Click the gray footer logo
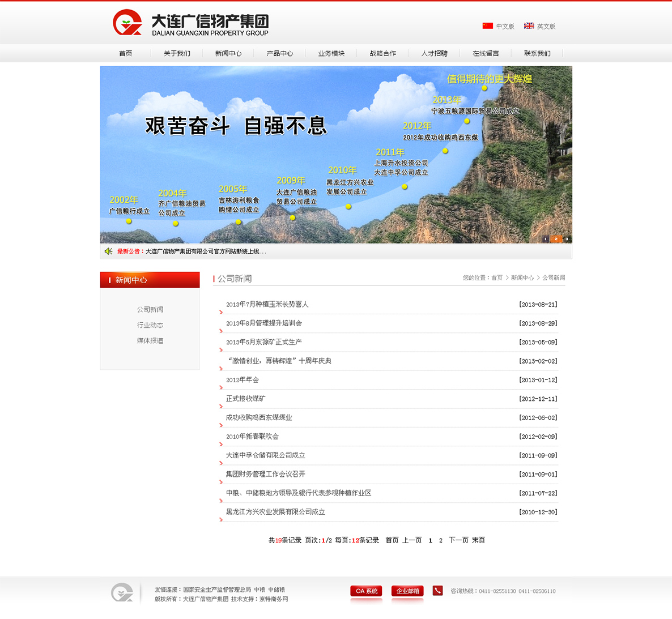Viewport: 672px width, 619px height. (x=122, y=593)
